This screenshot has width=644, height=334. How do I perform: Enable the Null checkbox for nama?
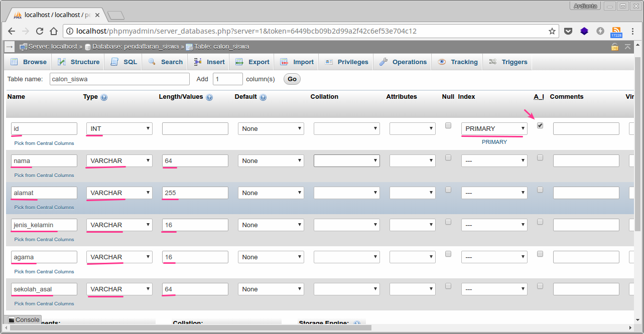click(448, 158)
